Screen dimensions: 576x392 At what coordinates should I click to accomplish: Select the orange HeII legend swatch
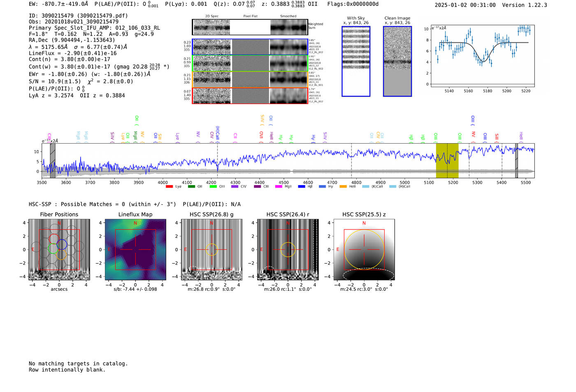343,187
